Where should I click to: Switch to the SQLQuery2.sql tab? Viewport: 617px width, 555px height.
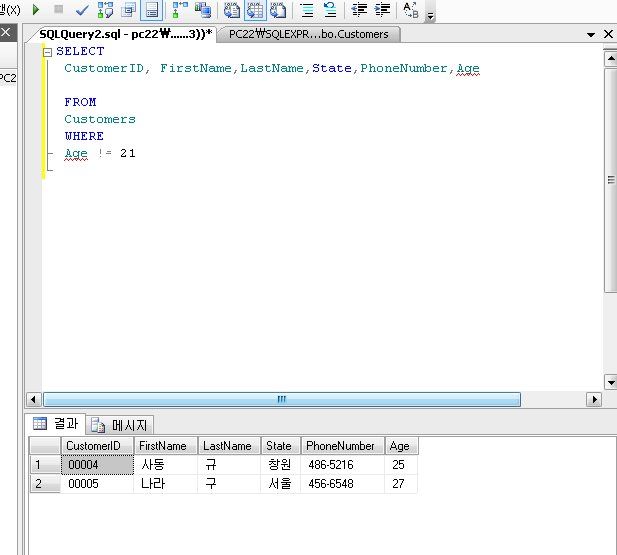(125, 34)
